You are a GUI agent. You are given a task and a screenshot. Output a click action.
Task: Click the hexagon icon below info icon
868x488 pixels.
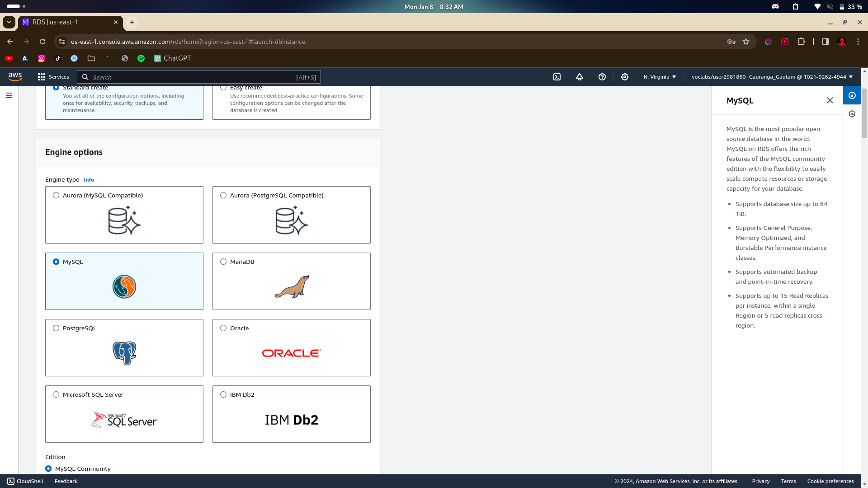[x=852, y=114]
